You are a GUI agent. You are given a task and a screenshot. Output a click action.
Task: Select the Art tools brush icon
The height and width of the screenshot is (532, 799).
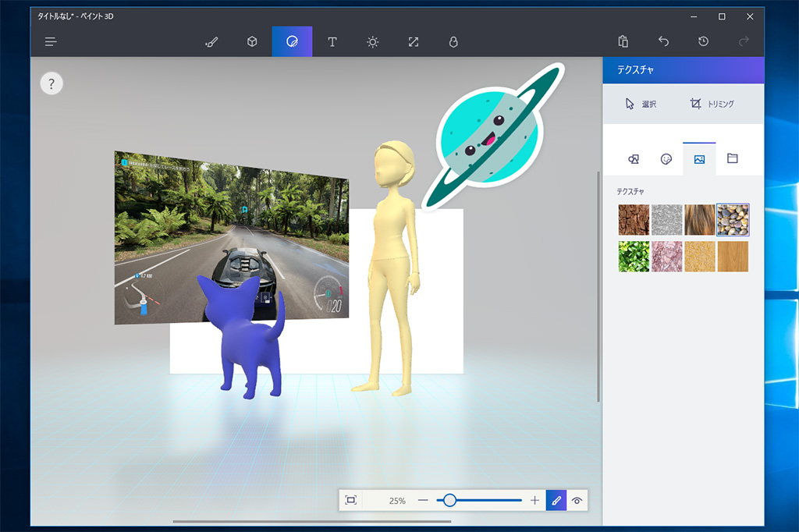point(211,41)
